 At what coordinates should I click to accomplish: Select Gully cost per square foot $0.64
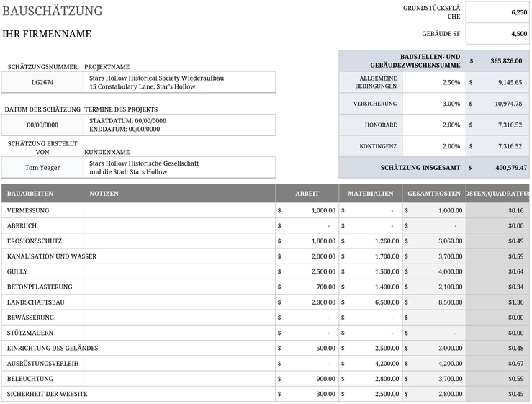coord(497,271)
